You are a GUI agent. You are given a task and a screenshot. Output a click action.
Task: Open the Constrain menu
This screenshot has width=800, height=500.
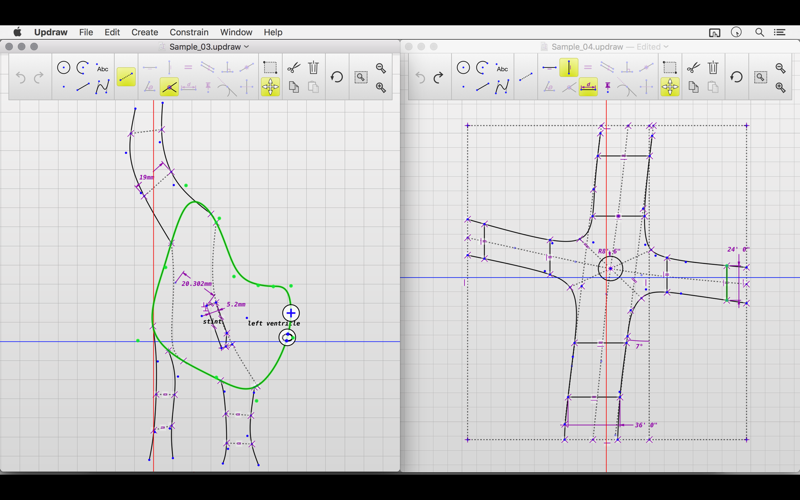(189, 32)
